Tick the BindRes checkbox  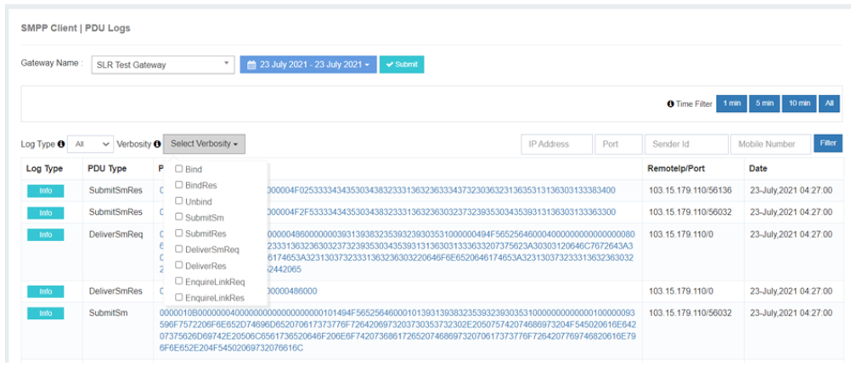[179, 184]
